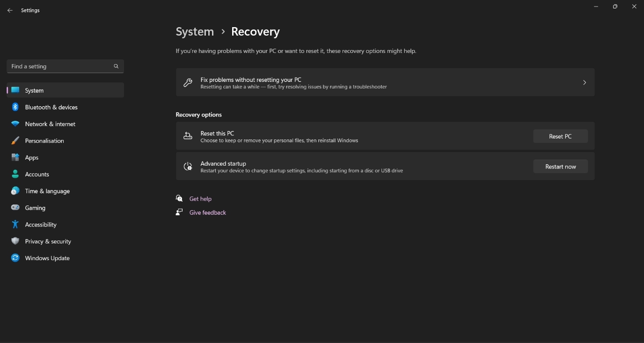Click inside the Find a setting field
This screenshot has width=644, height=343.
point(56,66)
